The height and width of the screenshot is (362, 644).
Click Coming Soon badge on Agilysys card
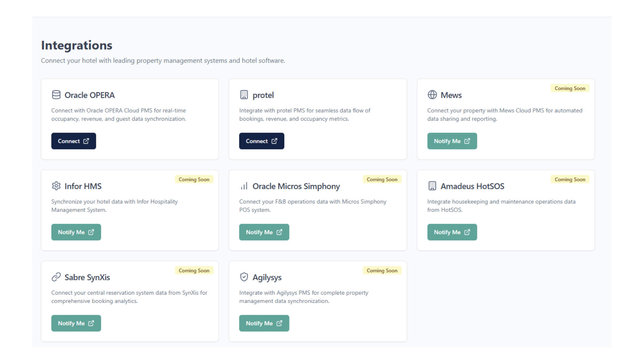point(382,270)
